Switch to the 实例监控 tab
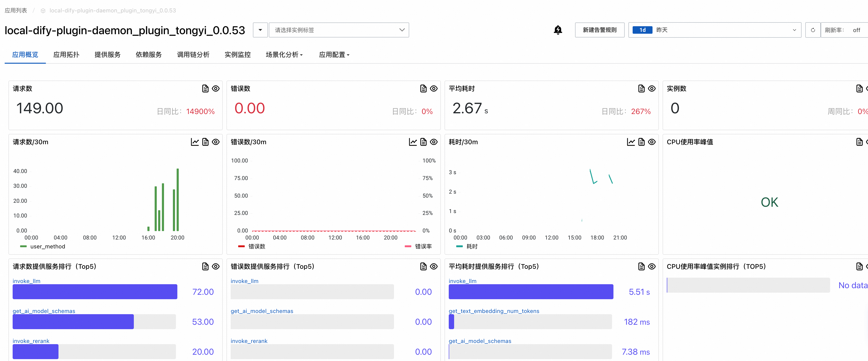 (237, 55)
